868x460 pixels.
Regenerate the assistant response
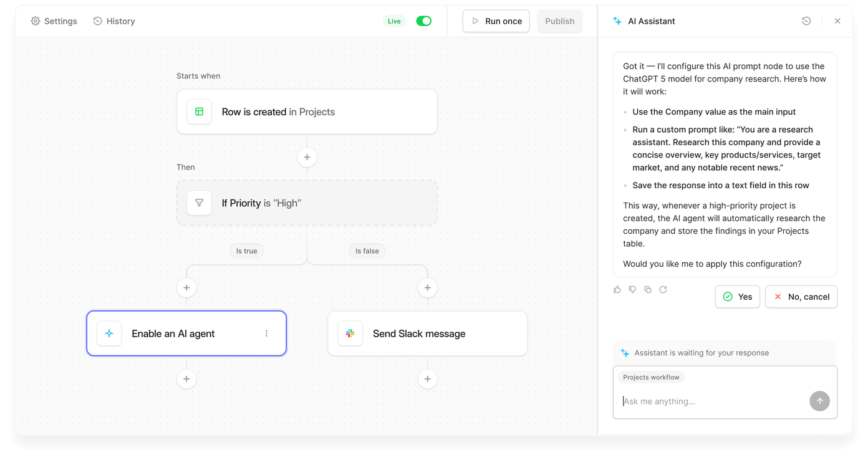click(663, 290)
